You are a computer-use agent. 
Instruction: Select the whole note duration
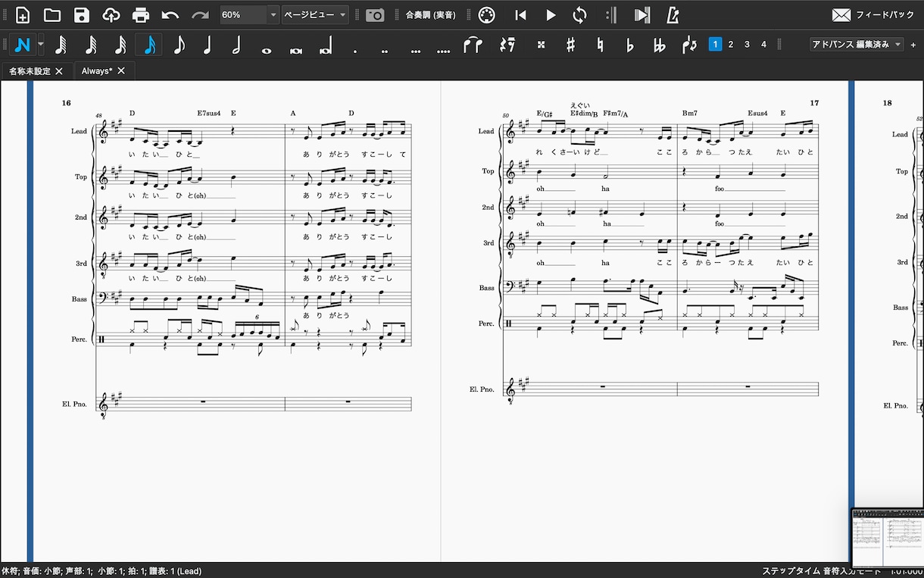(266, 50)
